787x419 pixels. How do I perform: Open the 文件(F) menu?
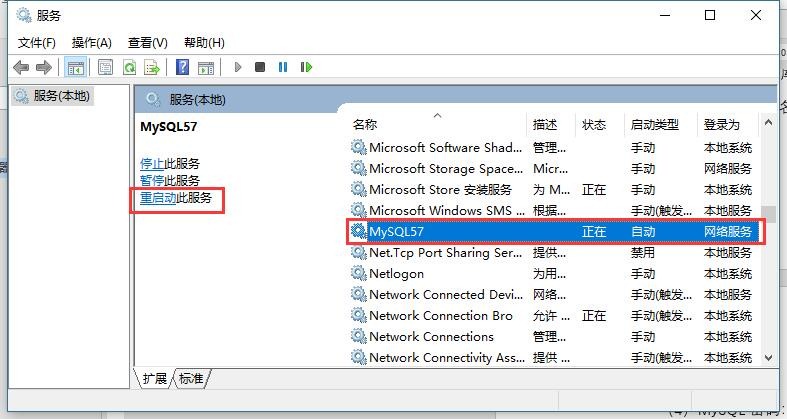coord(37,42)
